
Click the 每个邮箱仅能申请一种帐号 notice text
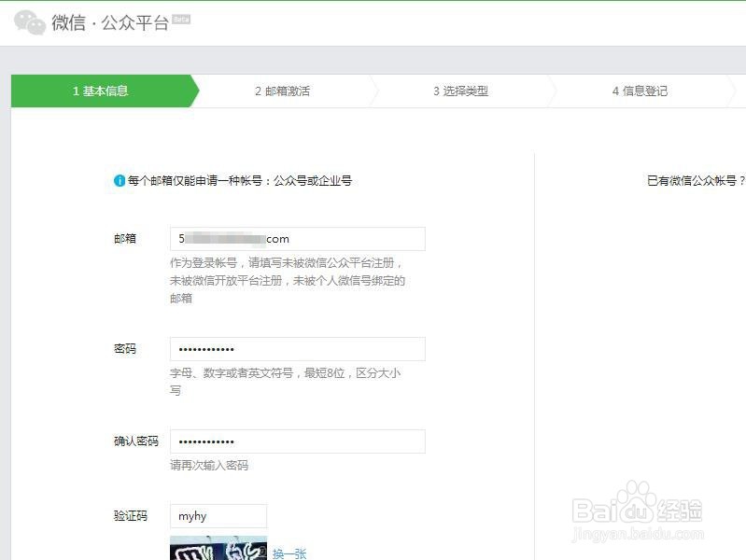239,181
